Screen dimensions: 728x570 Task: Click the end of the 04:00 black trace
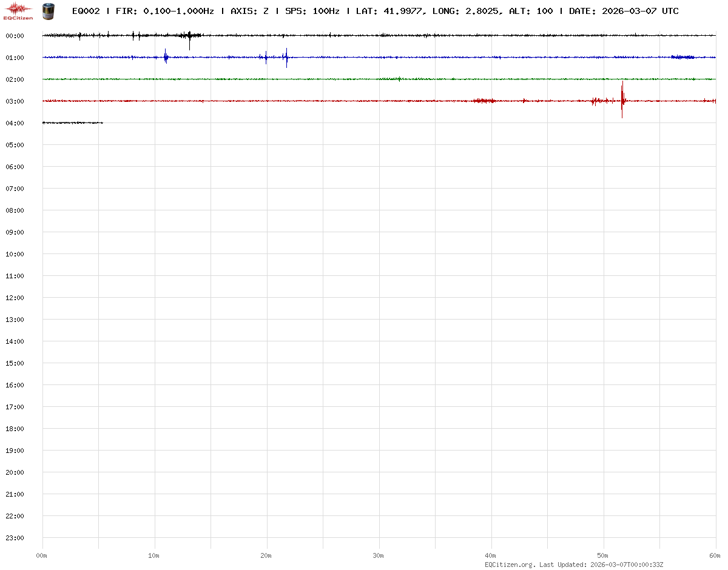click(102, 122)
